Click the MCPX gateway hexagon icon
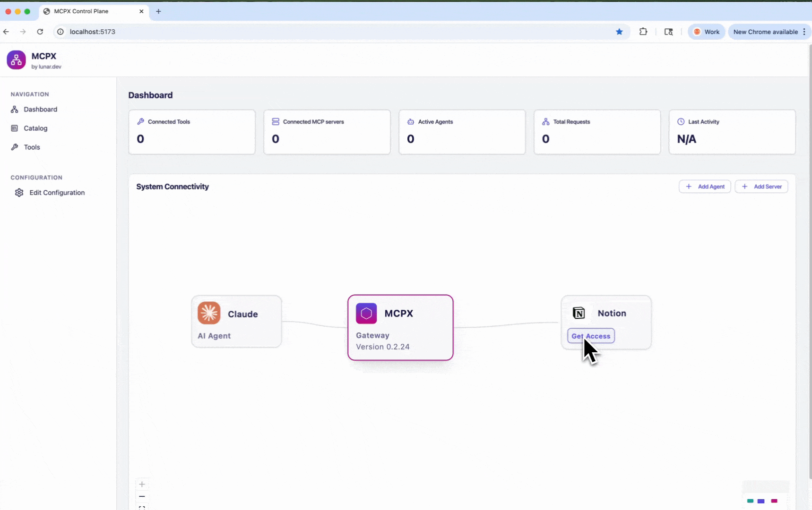This screenshot has width=812, height=510. (366, 313)
